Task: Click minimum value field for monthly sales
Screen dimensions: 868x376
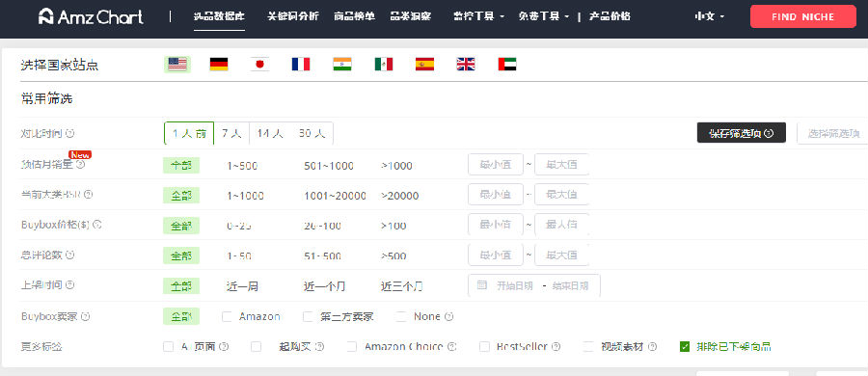Action: (496, 165)
